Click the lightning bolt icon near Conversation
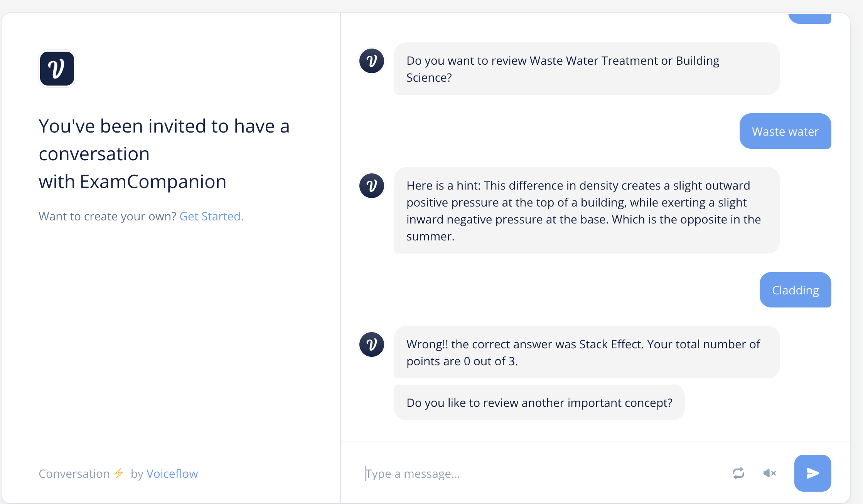Screen dimensions: 863x504 pos(119,473)
